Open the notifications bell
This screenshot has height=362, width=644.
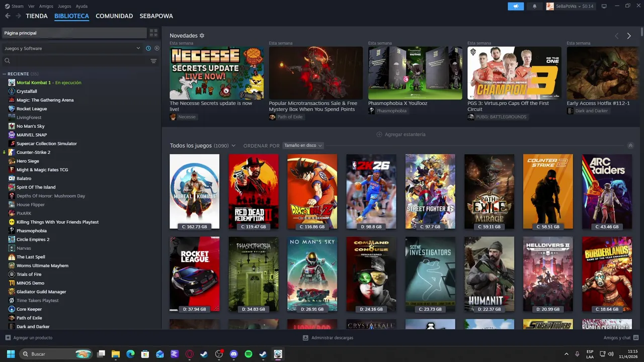coord(534,6)
